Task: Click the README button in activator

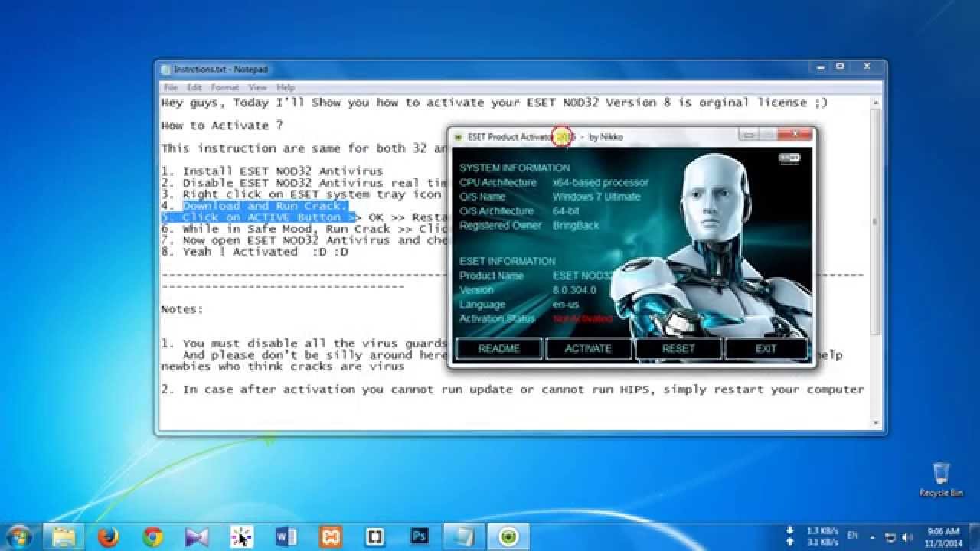Action: 499,348
